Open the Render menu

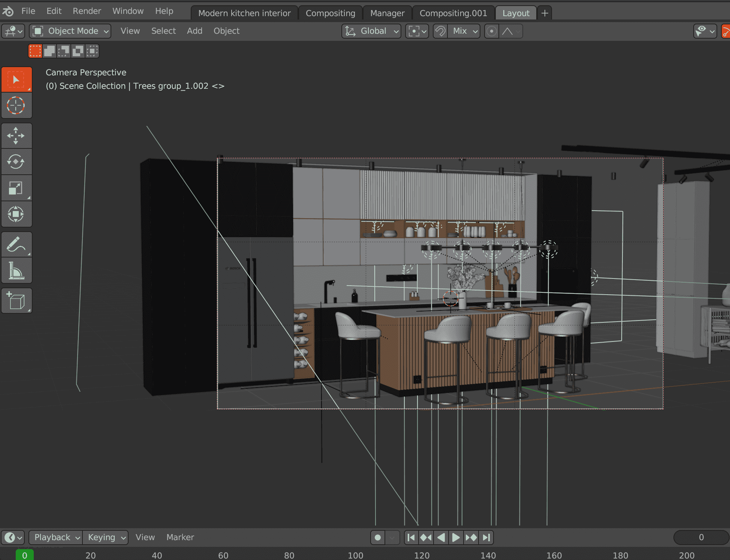tap(87, 11)
